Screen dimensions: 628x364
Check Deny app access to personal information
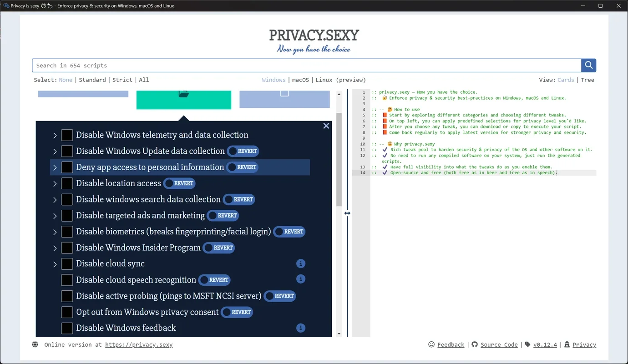67,167
